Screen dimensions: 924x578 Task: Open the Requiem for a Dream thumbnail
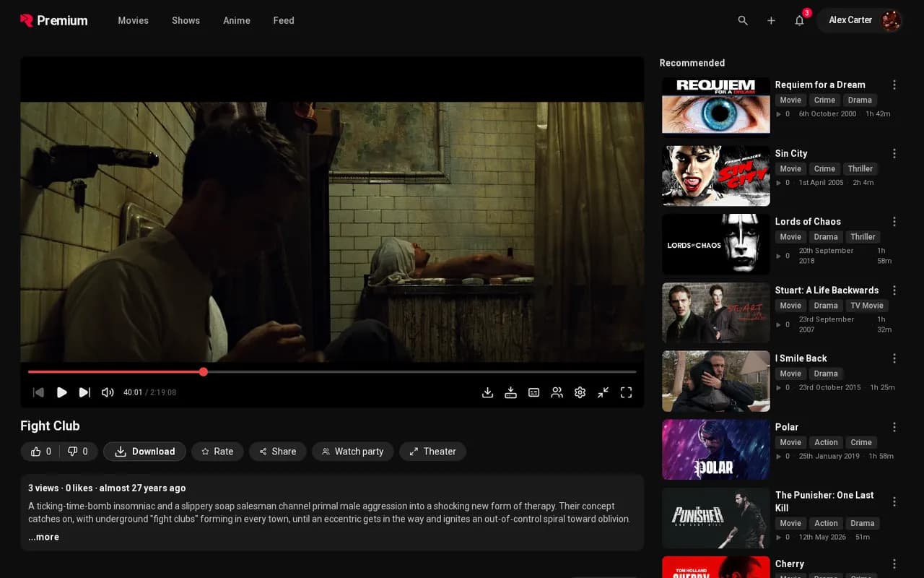coord(716,107)
